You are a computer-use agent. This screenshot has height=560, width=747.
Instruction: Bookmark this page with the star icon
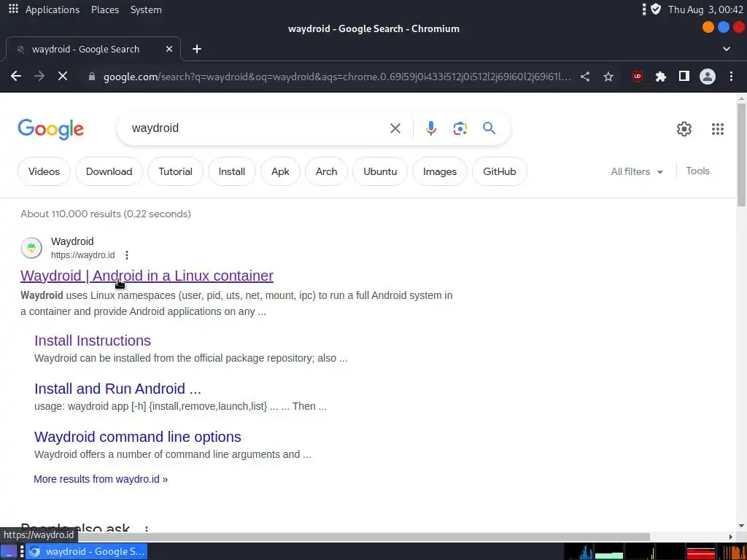pyautogui.click(x=608, y=76)
